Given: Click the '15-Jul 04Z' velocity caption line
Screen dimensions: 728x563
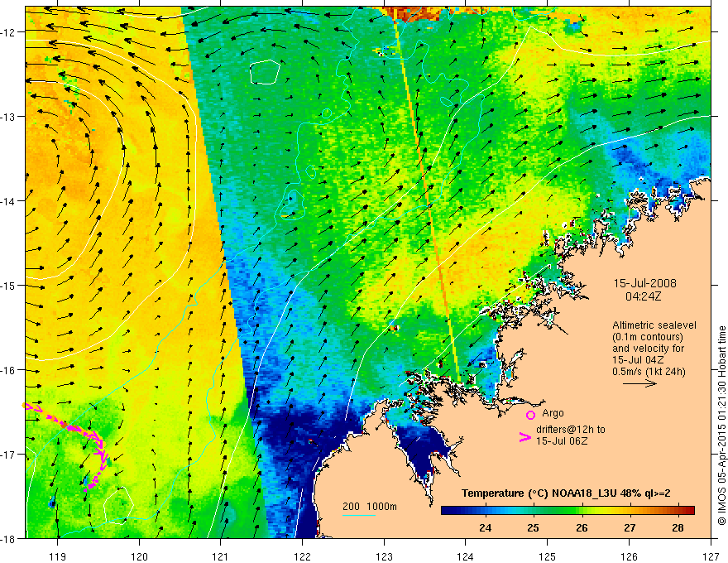Looking at the screenshot, I should [x=638, y=360].
